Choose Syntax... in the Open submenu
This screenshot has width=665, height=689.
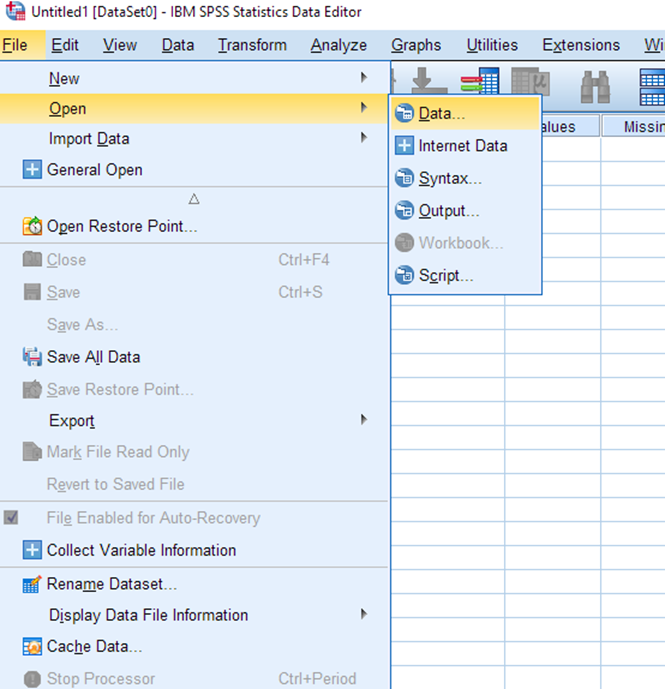(x=465, y=178)
